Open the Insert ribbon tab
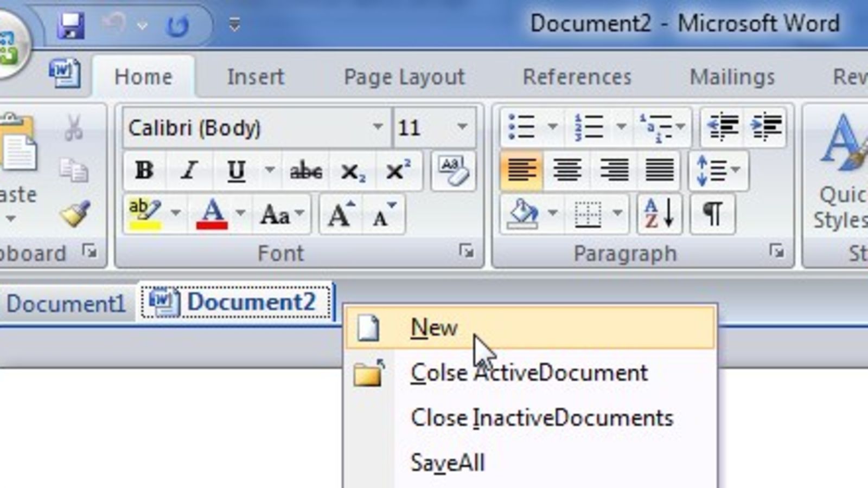Screen dimensions: 868x488 pos(256,77)
